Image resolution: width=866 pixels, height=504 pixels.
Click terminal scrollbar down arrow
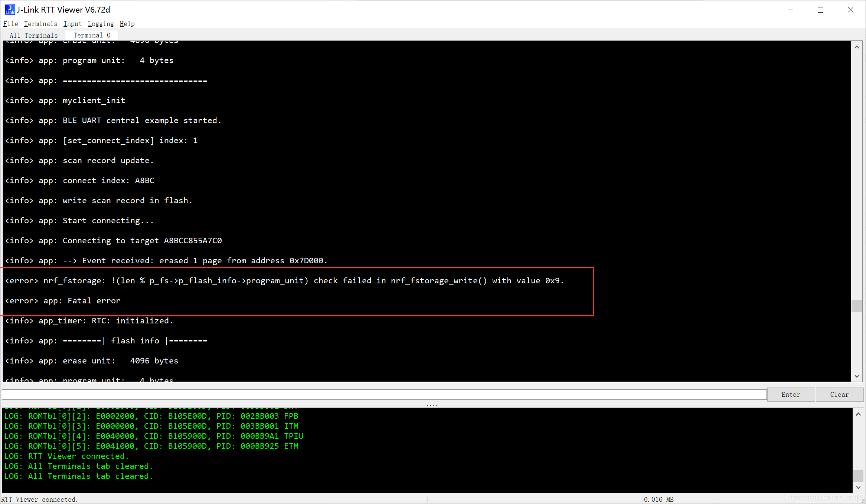[x=857, y=376]
